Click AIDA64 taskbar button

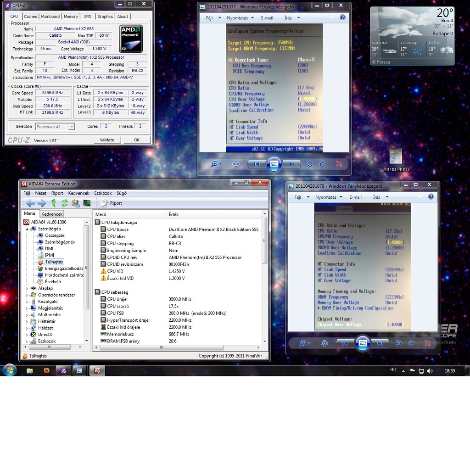97,371
